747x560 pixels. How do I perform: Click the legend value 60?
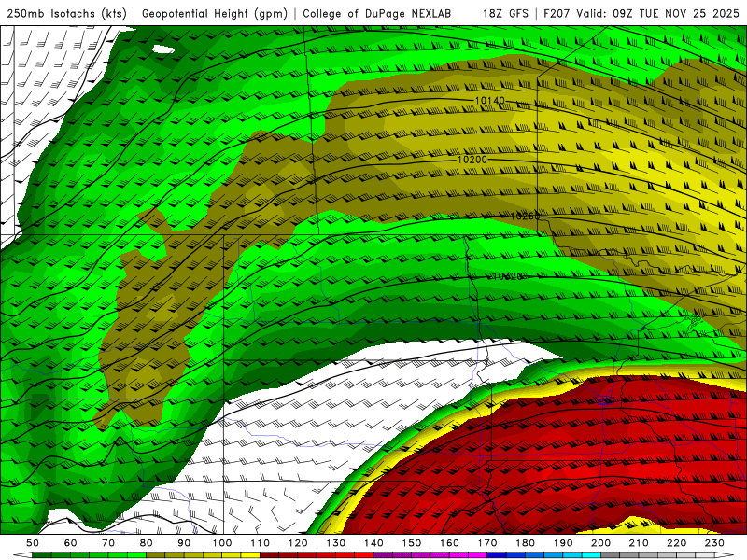point(70,543)
